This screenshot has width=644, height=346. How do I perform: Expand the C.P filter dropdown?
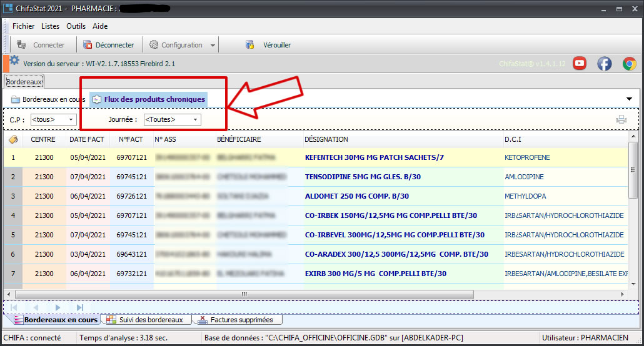click(71, 119)
